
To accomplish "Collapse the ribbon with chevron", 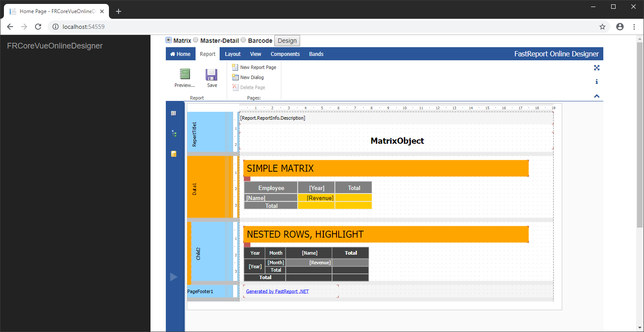I will pyautogui.click(x=597, y=96).
